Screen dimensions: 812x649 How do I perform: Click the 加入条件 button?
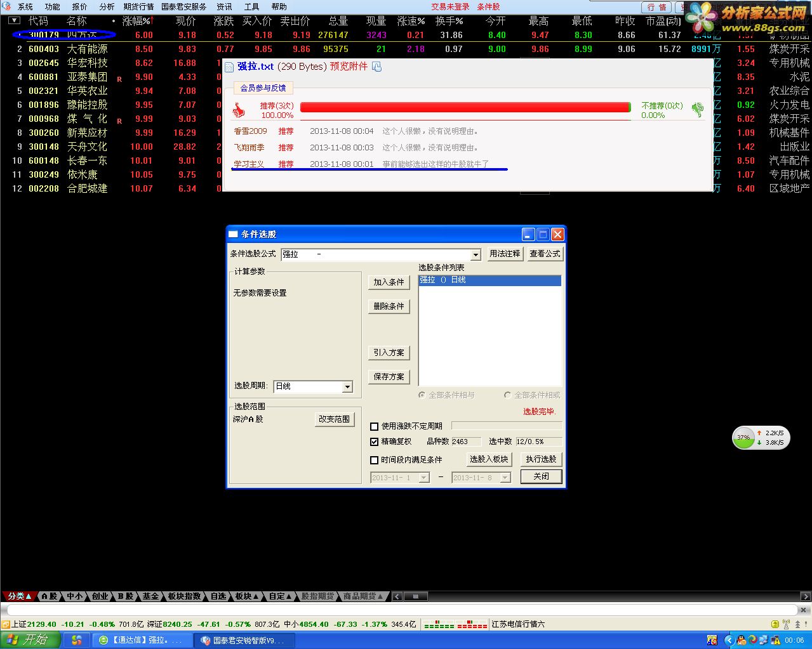tap(389, 282)
